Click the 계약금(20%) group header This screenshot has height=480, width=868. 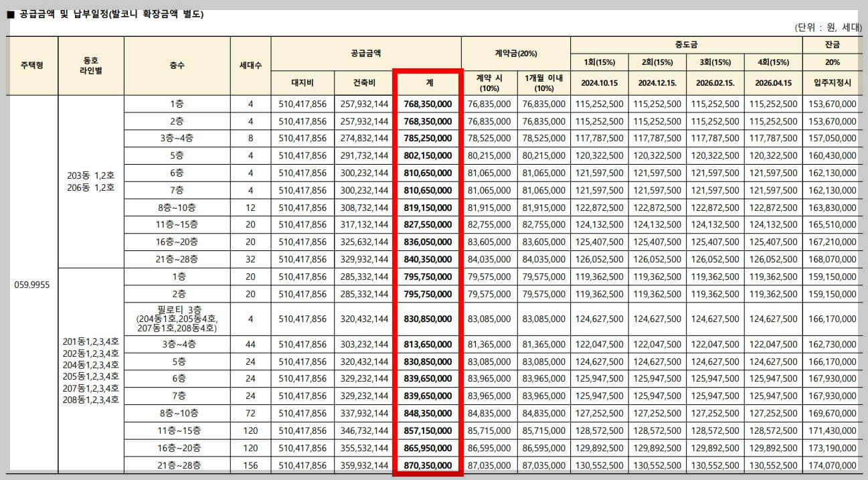(x=515, y=53)
